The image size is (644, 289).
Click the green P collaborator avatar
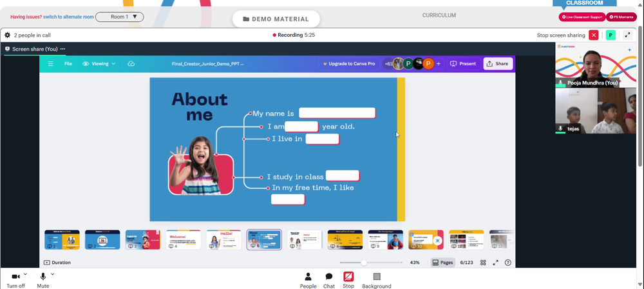(x=408, y=64)
